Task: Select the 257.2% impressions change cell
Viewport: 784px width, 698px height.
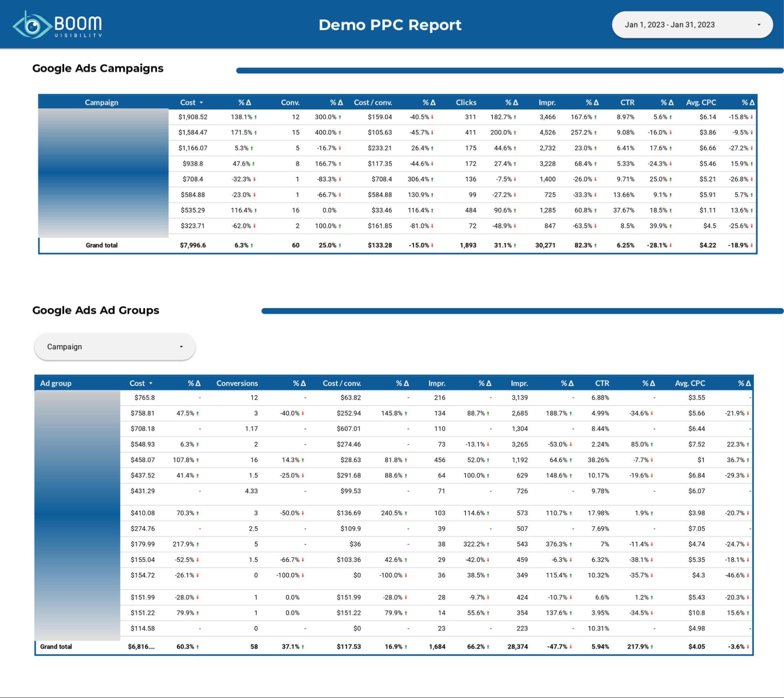Action: tap(584, 133)
